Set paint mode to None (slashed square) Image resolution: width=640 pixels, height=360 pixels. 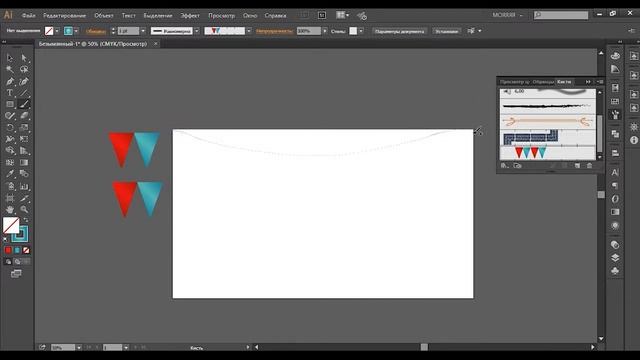(26, 250)
